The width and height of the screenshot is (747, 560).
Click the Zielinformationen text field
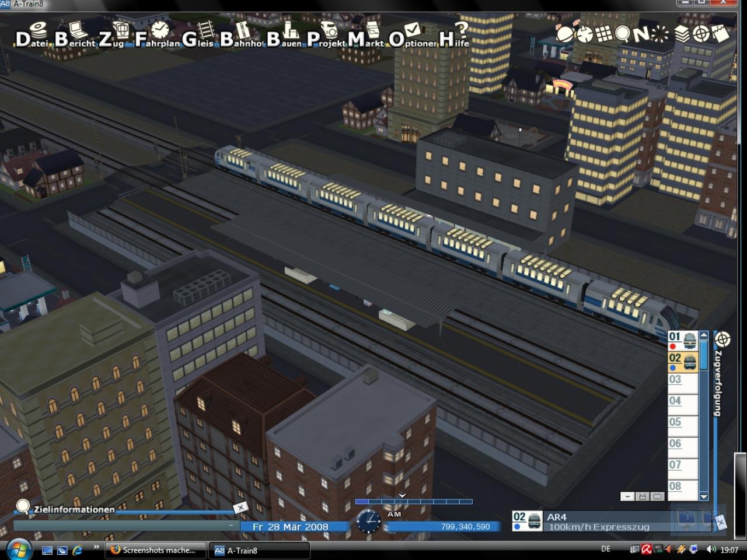click(x=125, y=526)
